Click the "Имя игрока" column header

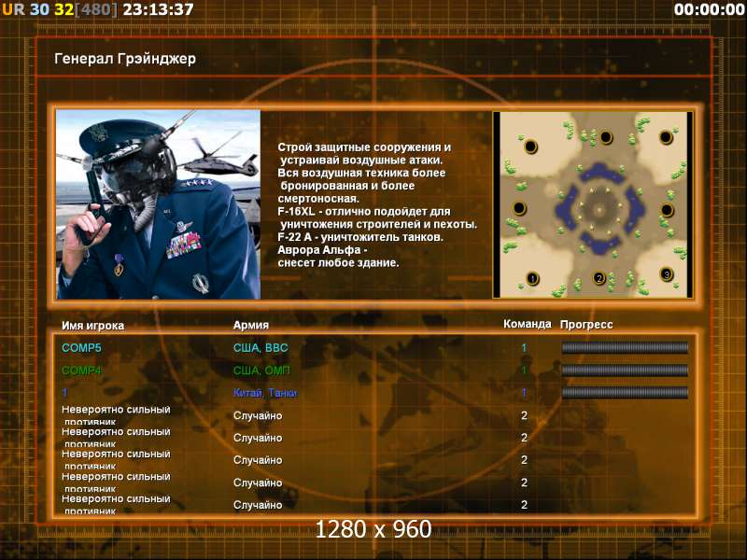pyautogui.click(x=92, y=326)
